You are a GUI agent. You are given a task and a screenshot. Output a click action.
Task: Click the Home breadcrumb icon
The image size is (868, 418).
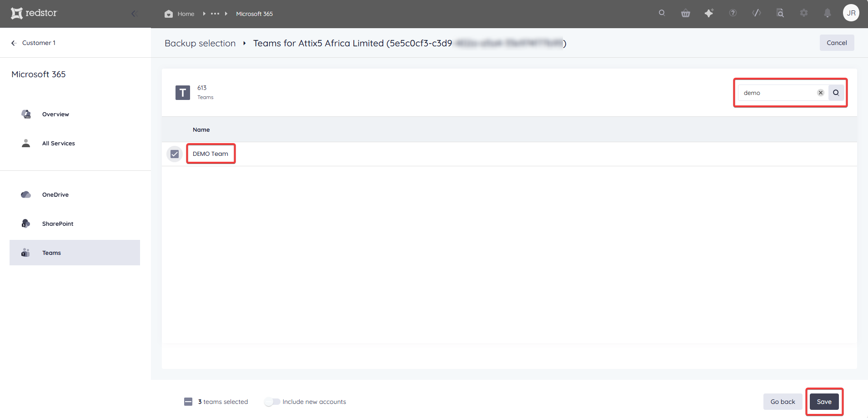click(x=169, y=14)
